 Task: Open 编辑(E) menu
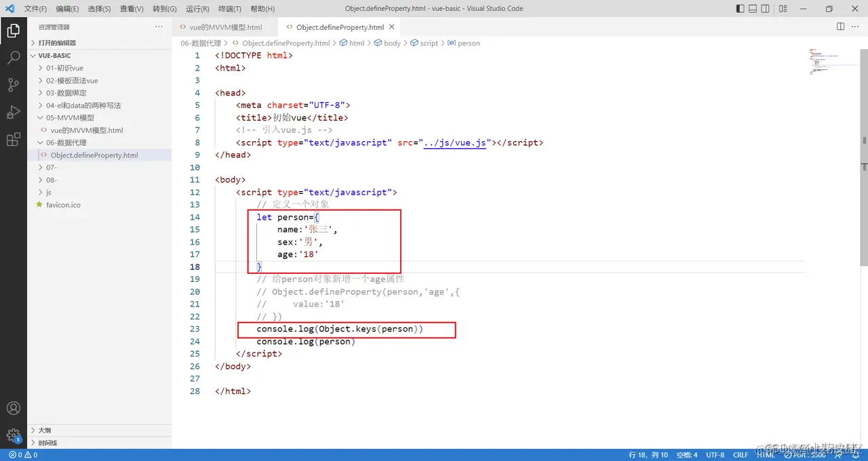67,9
